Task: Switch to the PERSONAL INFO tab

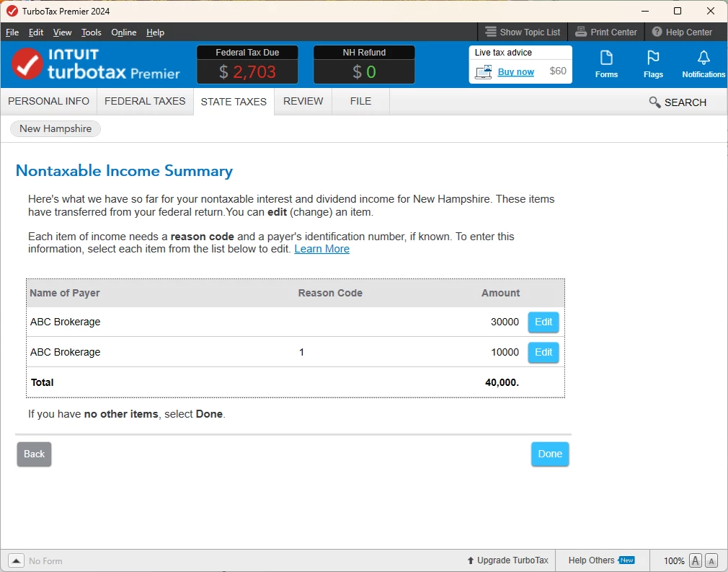Action: pos(48,101)
